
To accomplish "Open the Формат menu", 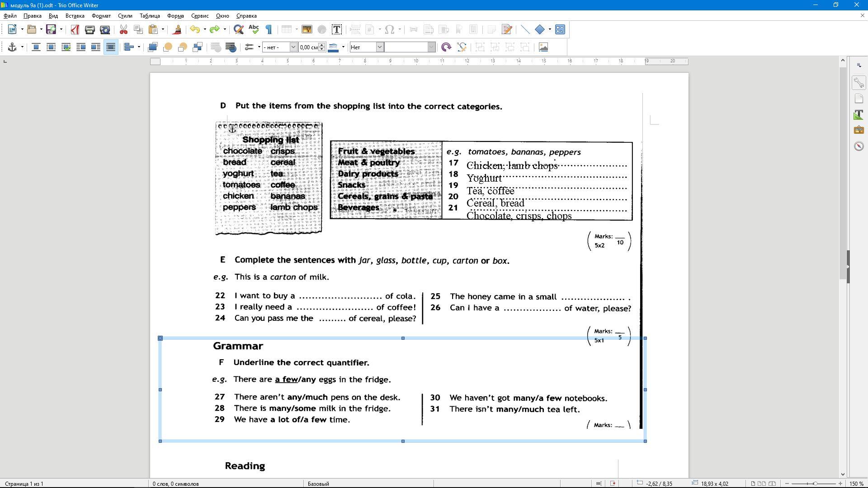I will (101, 16).
